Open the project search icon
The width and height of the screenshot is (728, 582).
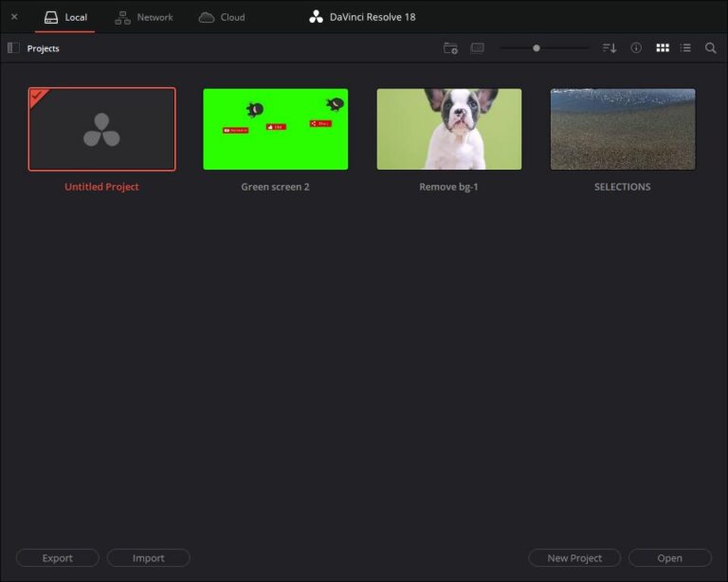coord(710,47)
